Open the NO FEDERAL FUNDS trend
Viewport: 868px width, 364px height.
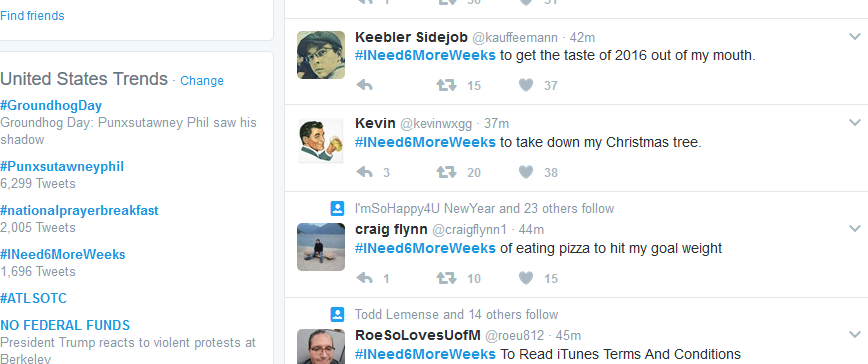coord(65,325)
